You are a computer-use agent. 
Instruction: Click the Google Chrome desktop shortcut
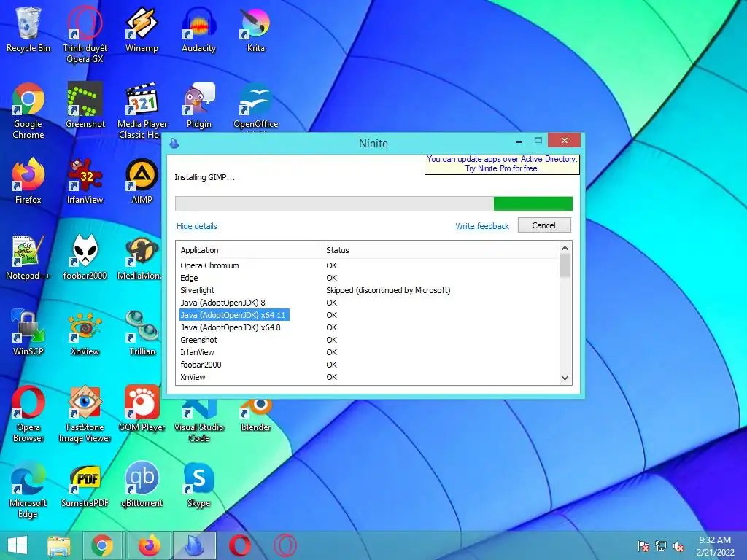pos(28,111)
